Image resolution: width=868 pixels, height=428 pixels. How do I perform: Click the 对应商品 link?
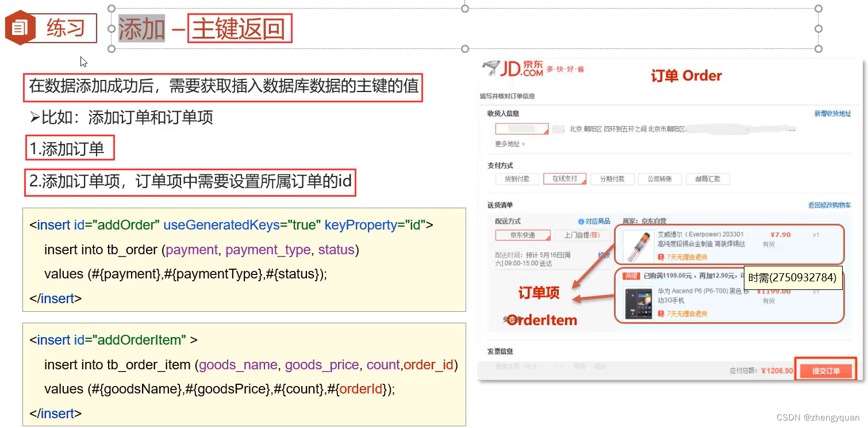point(598,221)
